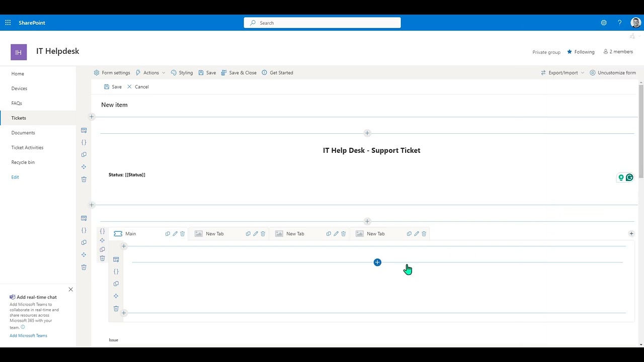Image resolution: width=644 pixels, height=362 pixels.
Task: Select the Status: [[Status]] text
Action: point(127,175)
